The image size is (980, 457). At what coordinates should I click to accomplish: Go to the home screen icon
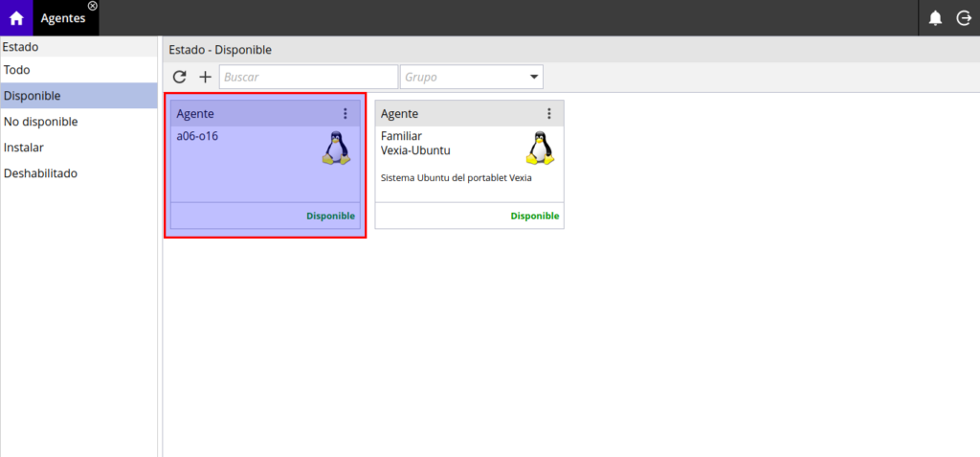(x=16, y=18)
